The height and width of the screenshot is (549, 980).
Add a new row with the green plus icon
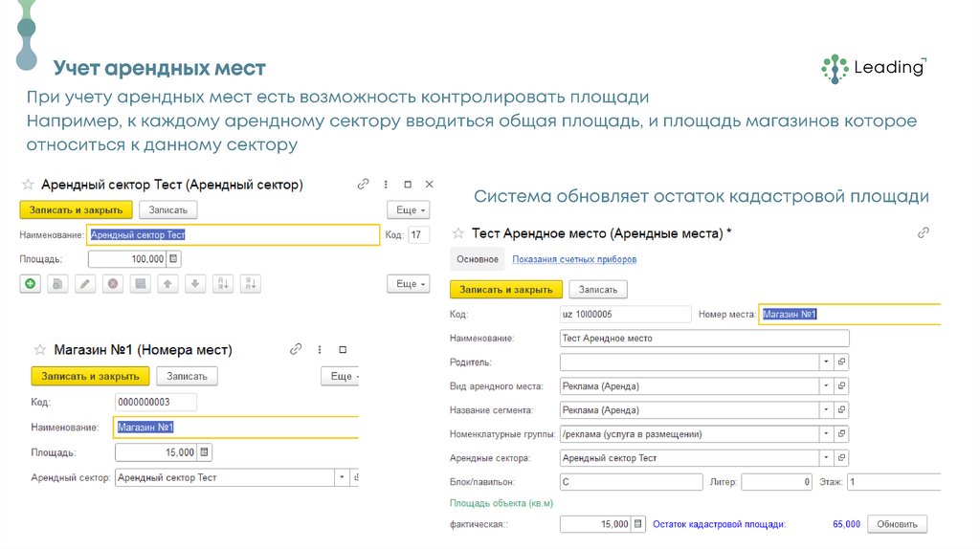click(x=30, y=283)
